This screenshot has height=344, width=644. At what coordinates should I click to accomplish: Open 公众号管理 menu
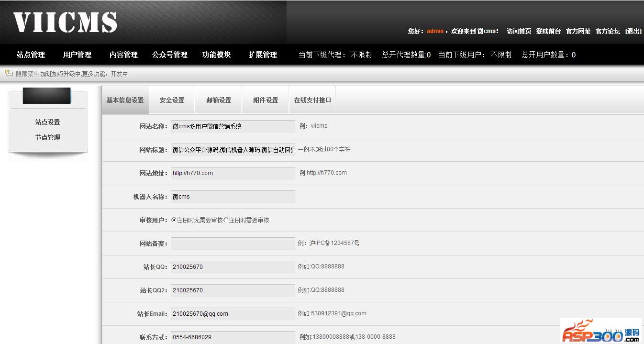(170, 55)
